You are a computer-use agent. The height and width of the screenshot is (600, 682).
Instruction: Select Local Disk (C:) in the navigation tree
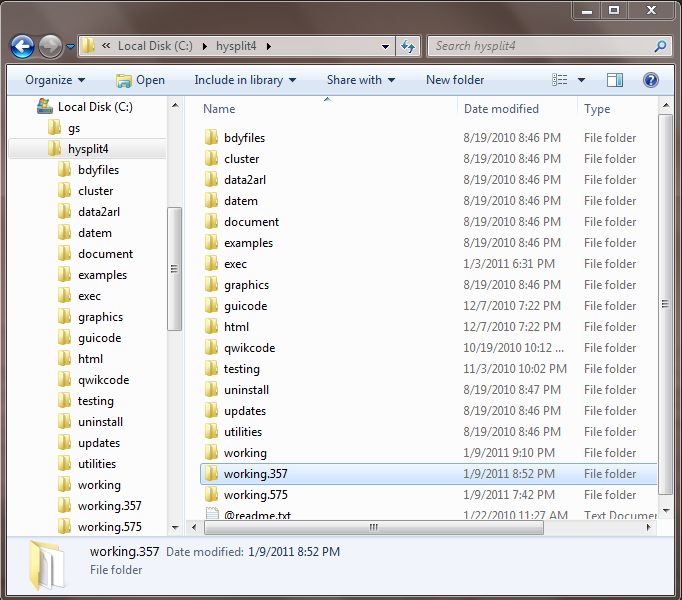click(x=95, y=107)
